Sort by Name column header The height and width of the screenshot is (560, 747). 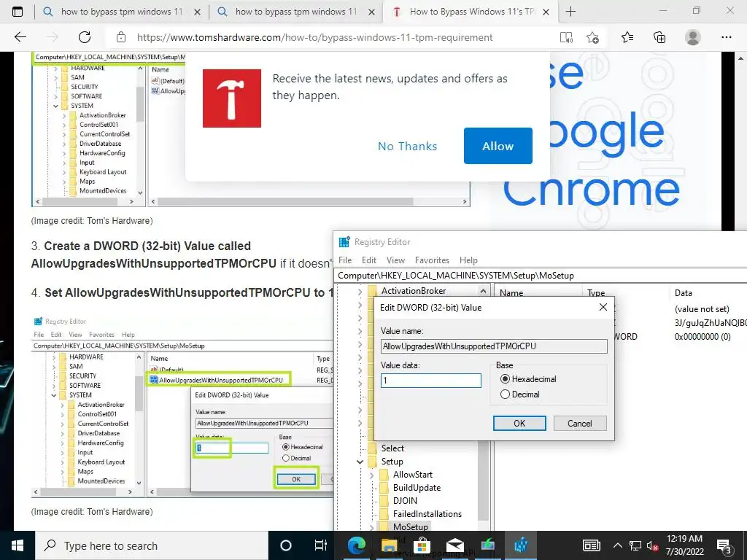[511, 293]
